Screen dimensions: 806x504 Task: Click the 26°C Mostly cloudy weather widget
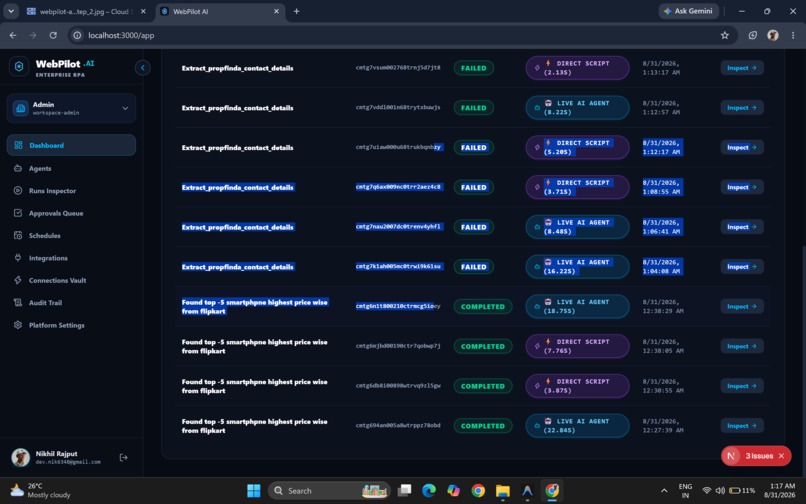pyautogui.click(x=40, y=491)
